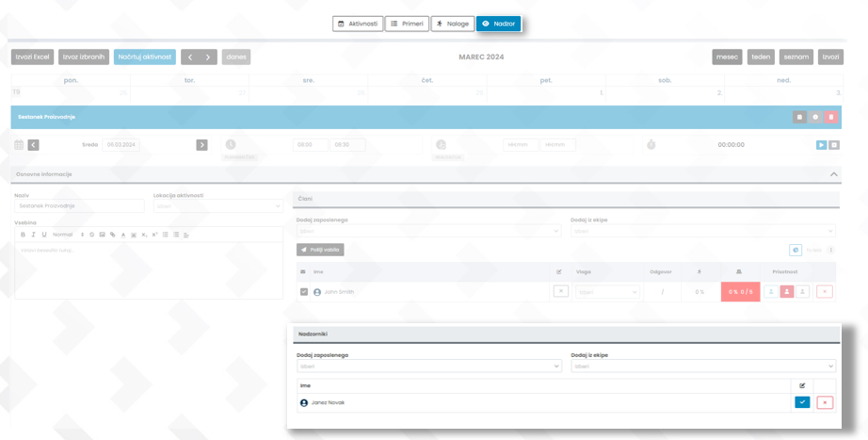Click the red 0% 0/5 progress indicator
This screenshot has width=868, height=440.
(x=740, y=292)
